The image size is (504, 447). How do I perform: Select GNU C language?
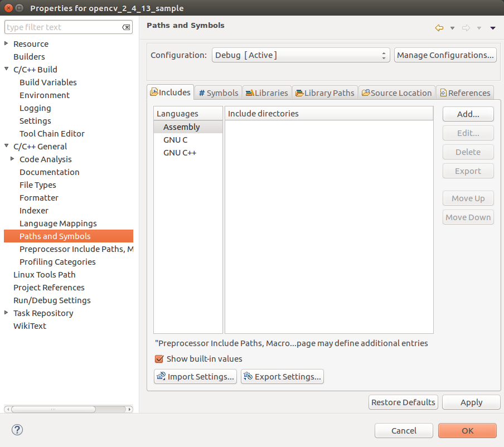188,140
